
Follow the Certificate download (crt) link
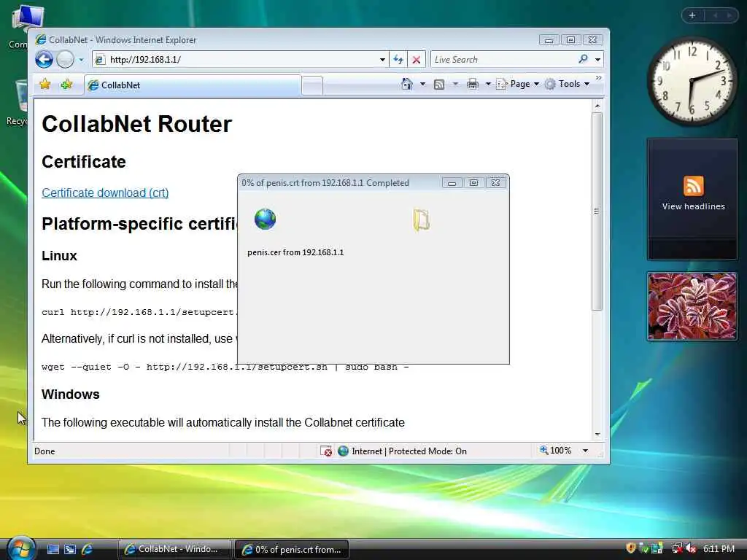pyautogui.click(x=105, y=192)
